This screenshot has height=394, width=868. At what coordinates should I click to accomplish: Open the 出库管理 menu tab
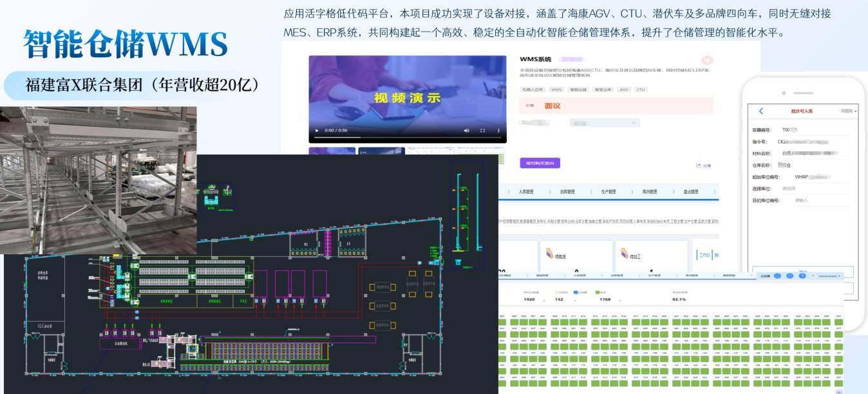click(x=567, y=191)
